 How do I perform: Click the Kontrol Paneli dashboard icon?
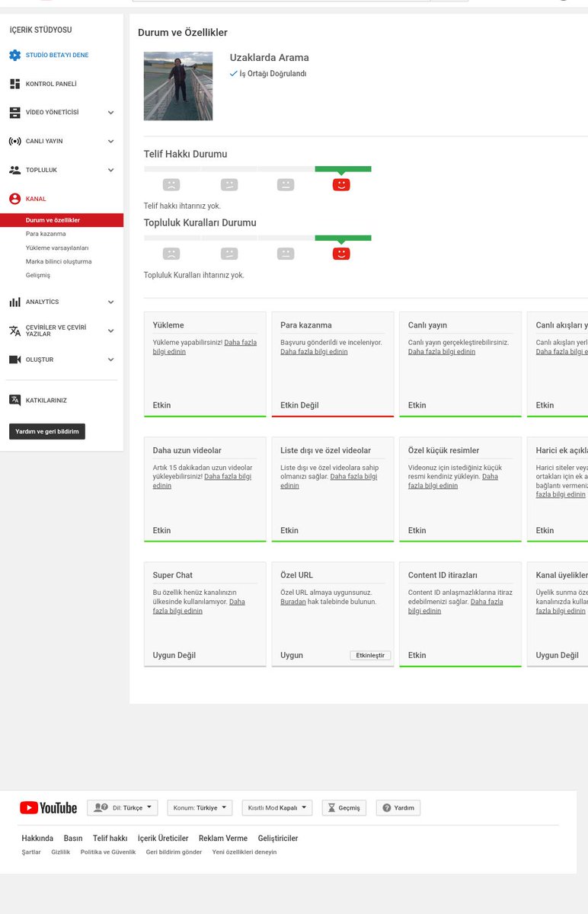pyautogui.click(x=14, y=84)
